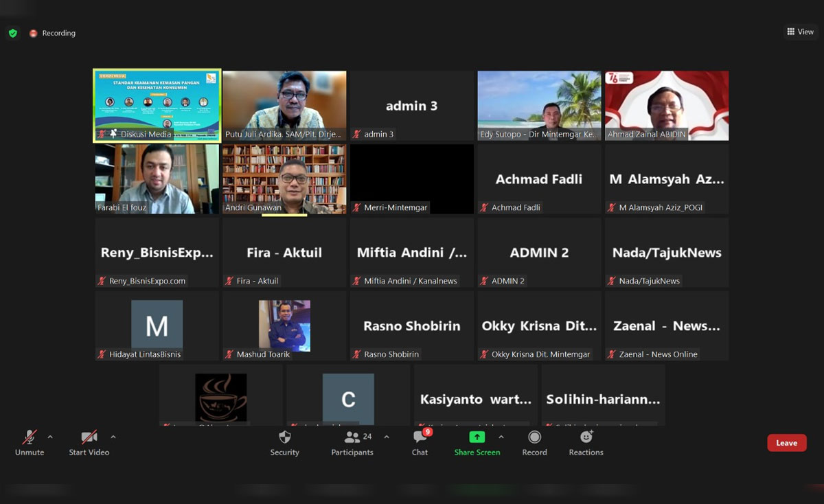
Task: Open the Reactions menu
Action: pyautogui.click(x=586, y=437)
